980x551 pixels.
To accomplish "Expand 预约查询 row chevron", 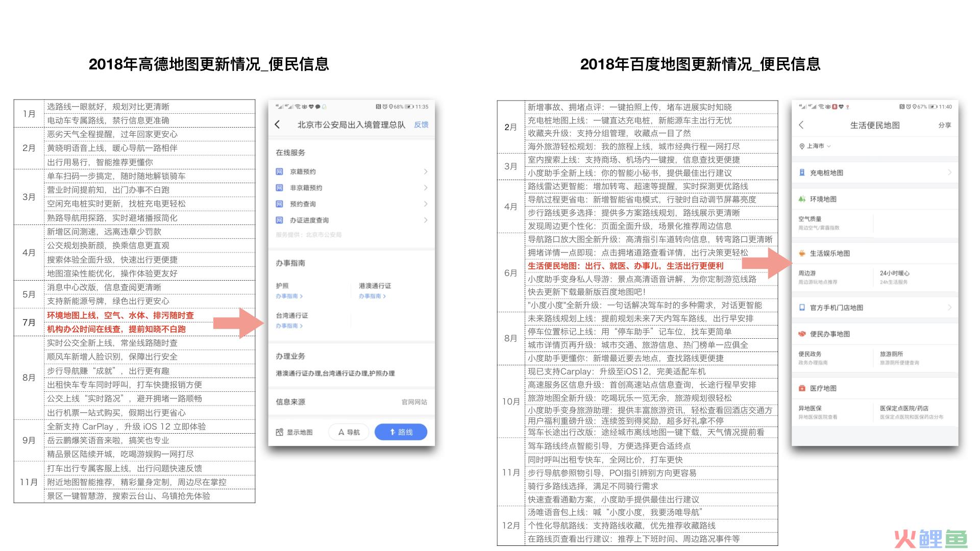I will pos(425,204).
